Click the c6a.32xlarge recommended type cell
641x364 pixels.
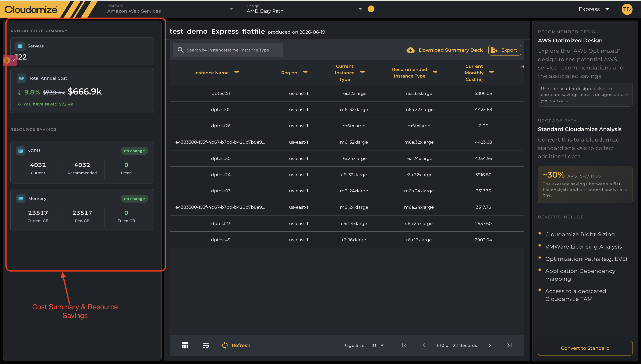(419, 175)
